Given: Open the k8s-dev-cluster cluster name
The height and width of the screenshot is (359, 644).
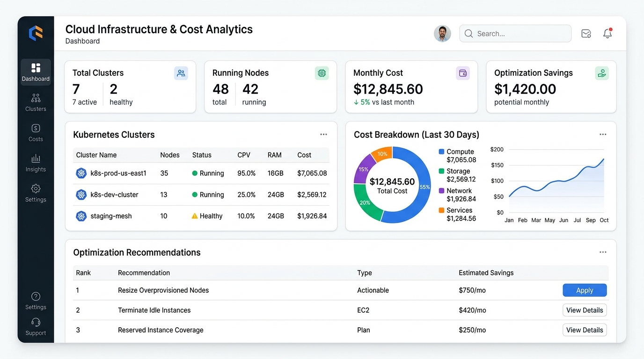Looking at the screenshot, I should pyautogui.click(x=115, y=195).
